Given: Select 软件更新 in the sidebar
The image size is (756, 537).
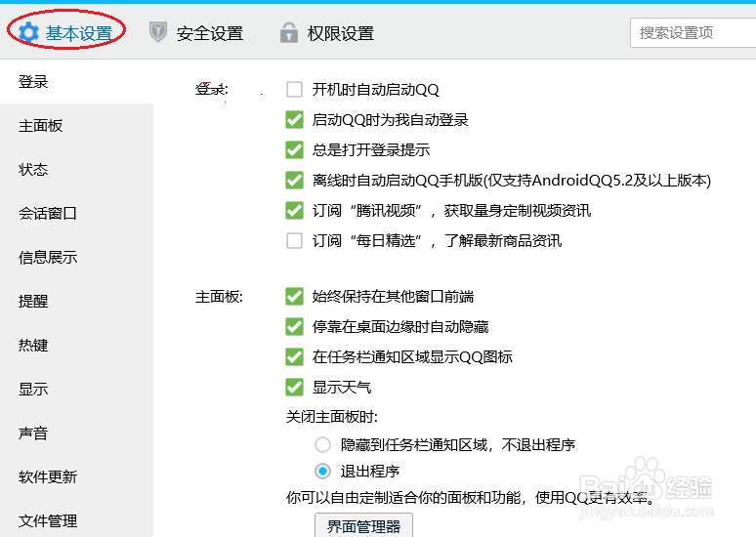Looking at the screenshot, I should pos(76,476).
